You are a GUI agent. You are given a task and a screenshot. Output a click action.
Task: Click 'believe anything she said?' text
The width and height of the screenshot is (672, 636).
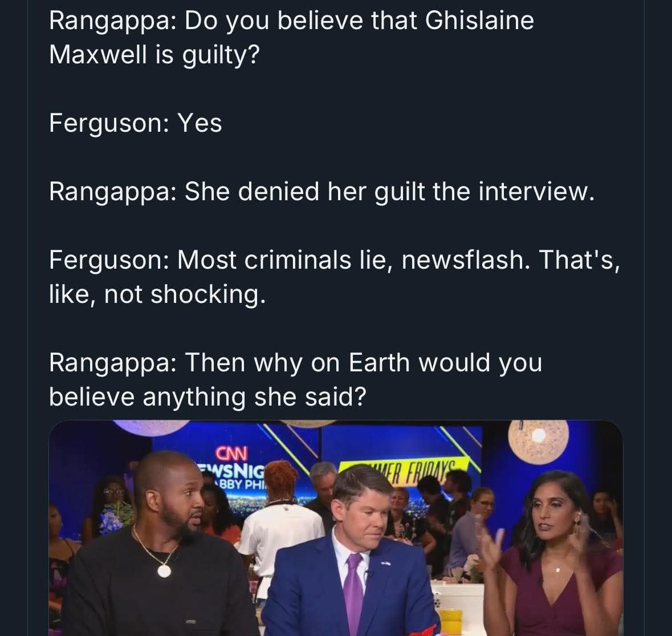click(x=208, y=397)
